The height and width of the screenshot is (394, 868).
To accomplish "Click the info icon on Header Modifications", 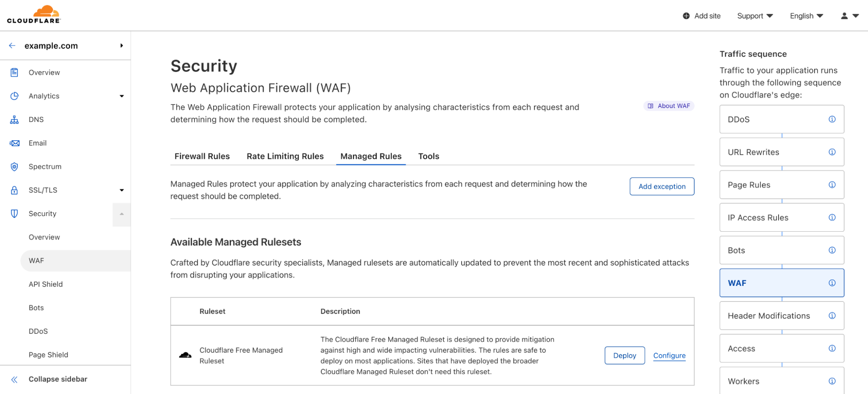I will [832, 315].
